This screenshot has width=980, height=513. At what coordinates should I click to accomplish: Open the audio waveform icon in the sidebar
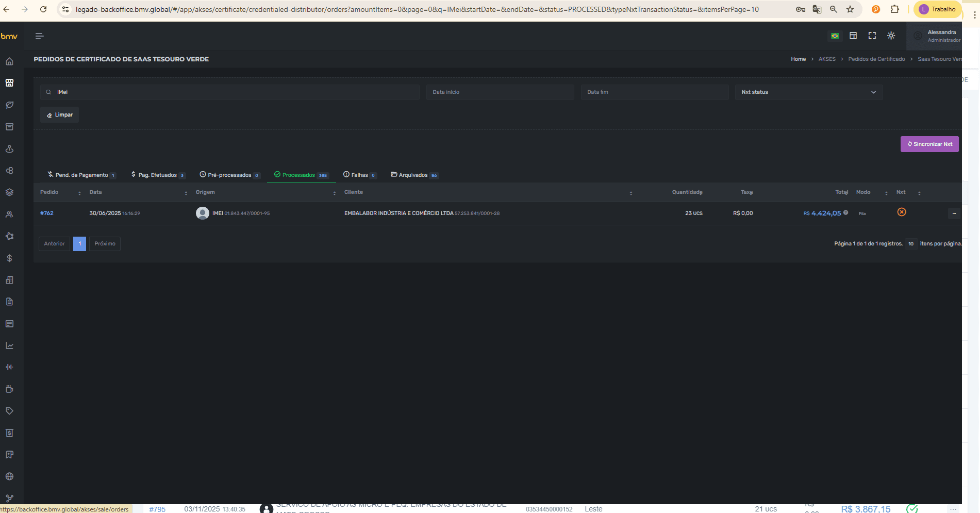[x=9, y=367]
